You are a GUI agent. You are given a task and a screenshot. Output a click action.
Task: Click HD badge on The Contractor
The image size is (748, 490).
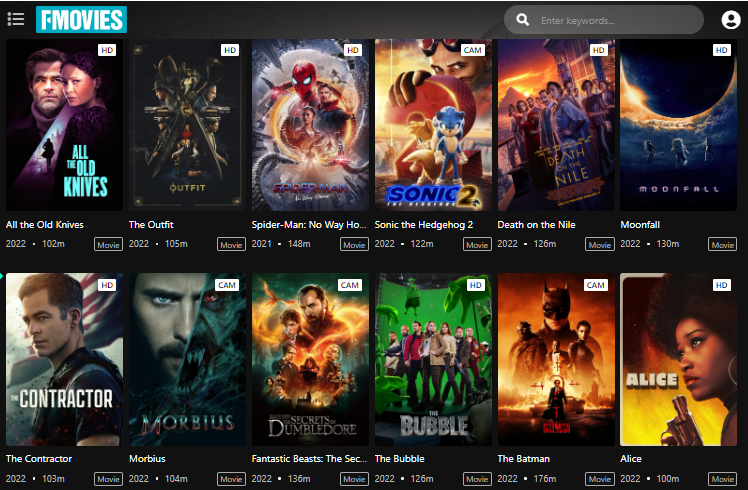107,285
